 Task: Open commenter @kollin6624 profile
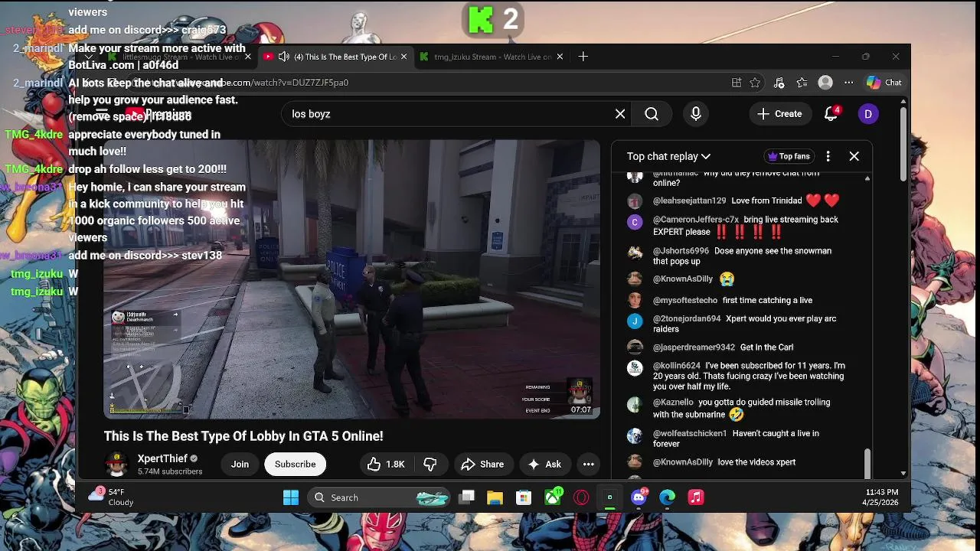pos(676,366)
